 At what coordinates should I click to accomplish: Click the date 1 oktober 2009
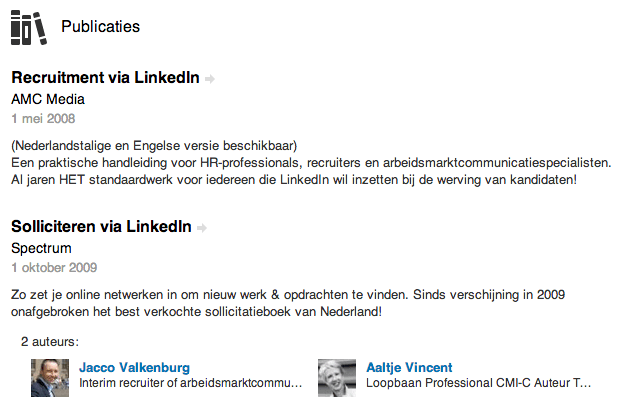(54, 268)
